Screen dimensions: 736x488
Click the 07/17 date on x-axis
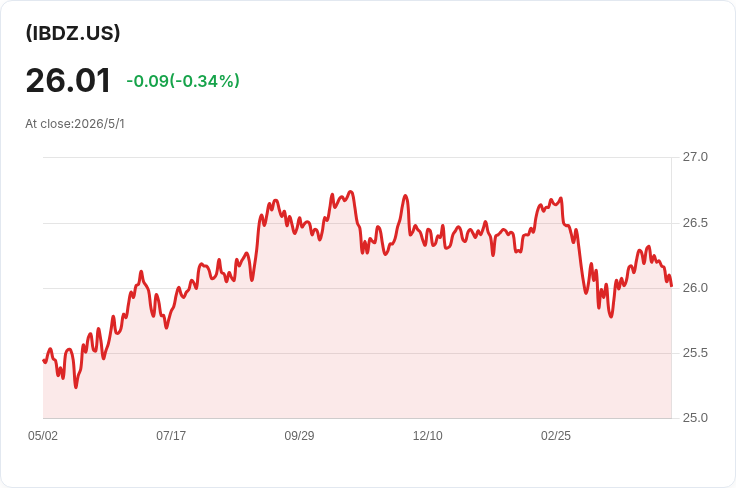pos(171,436)
